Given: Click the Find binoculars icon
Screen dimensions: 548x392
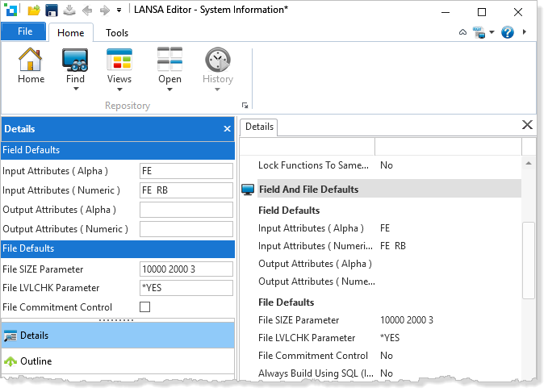Looking at the screenshot, I should click(75, 60).
